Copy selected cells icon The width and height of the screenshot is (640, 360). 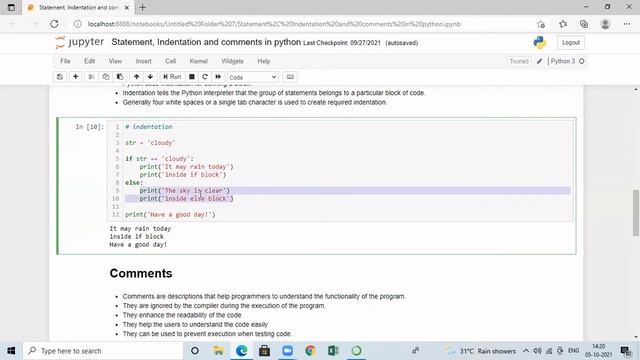(x=106, y=77)
